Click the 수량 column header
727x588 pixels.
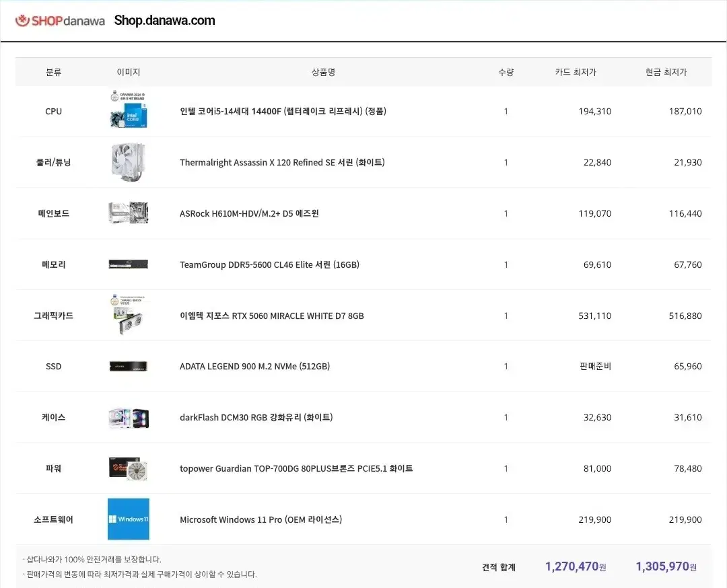click(506, 72)
